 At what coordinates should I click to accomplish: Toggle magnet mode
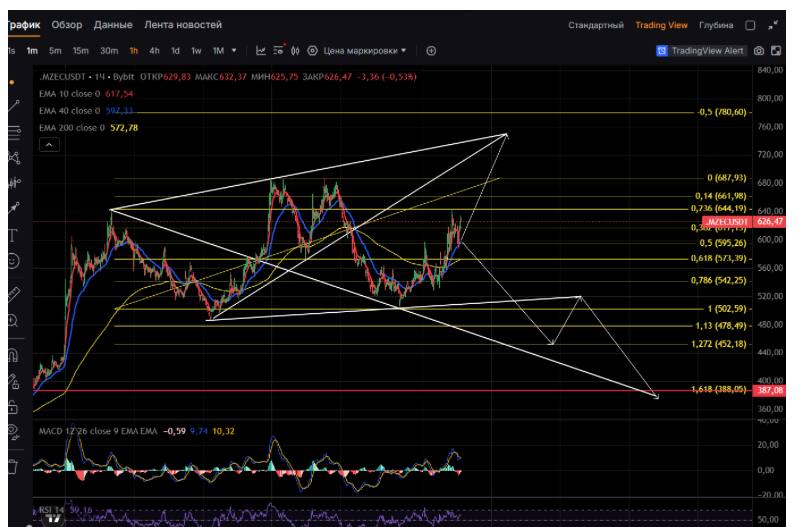tap(13, 356)
